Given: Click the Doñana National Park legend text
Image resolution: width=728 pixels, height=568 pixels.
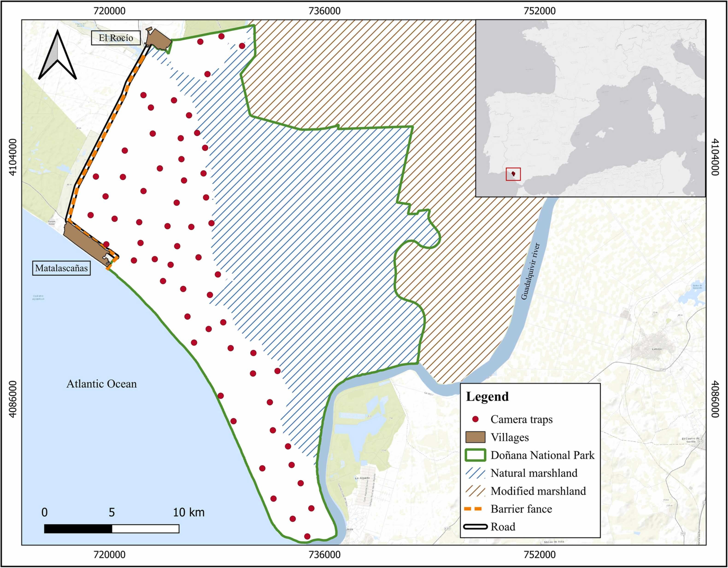Looking at the screenshot, I should coord(543,455).
